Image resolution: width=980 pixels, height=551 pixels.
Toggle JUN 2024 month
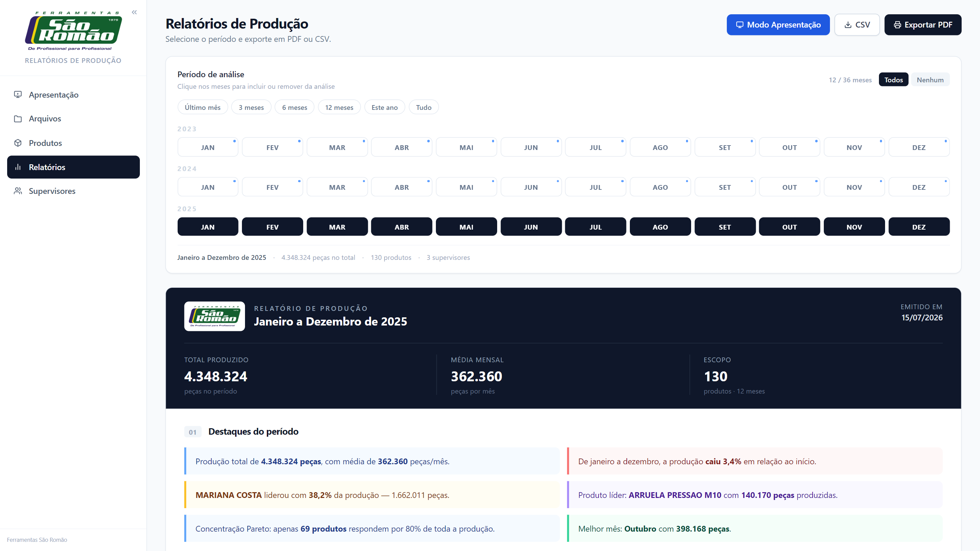pos(531,187)
